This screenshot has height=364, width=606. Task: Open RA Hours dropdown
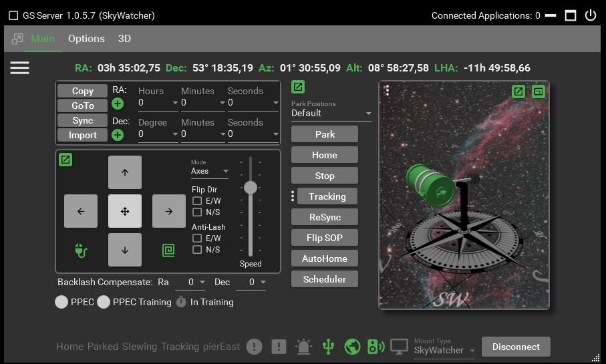click(x=158, y=103)
